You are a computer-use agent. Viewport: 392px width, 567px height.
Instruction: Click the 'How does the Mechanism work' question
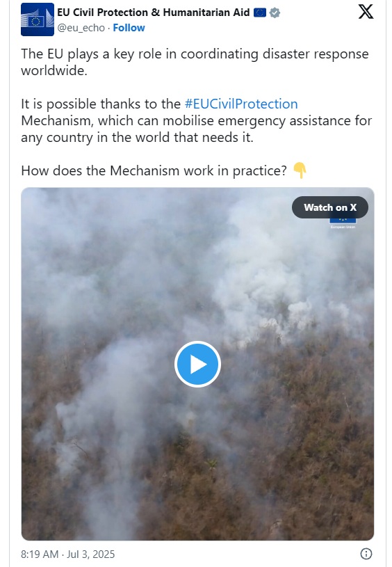point(154,170)
